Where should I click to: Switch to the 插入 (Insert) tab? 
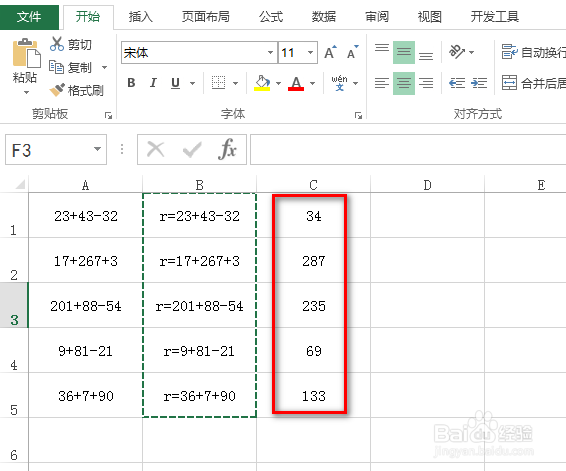click(141, 17)
